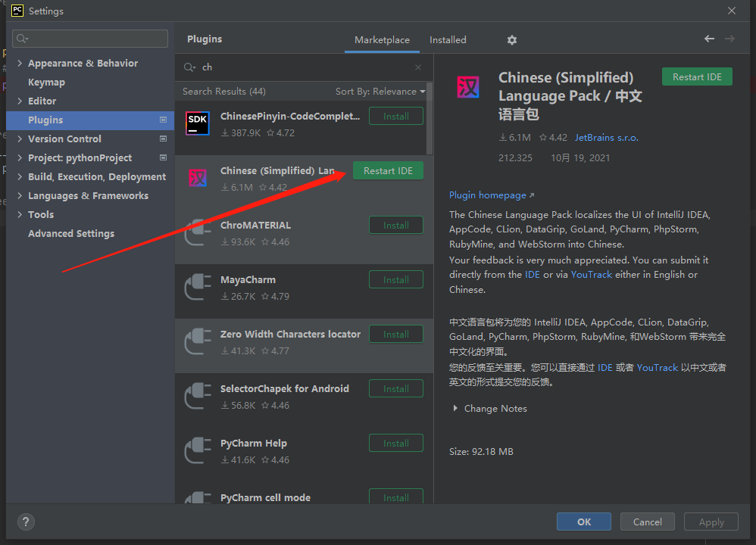Open the IDE link in Chinese description
756x545 pixels.
tap(605, 368)
